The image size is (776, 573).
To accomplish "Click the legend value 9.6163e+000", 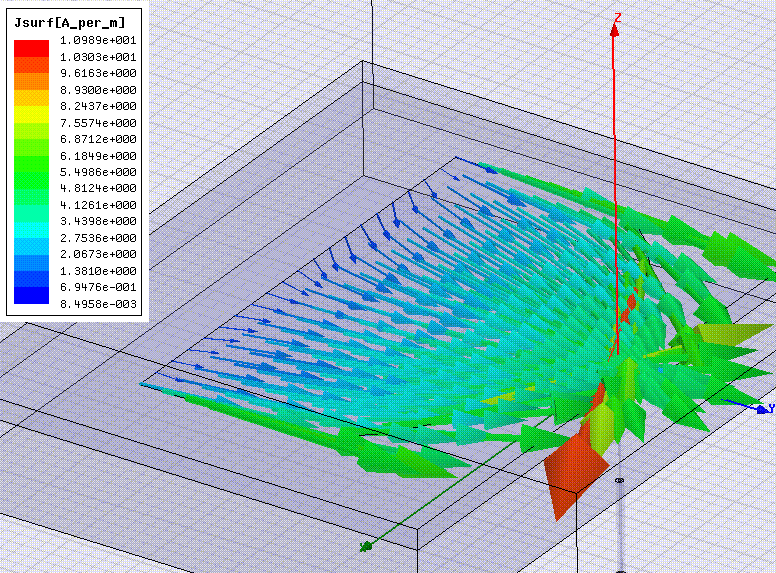I will [98, 73].
